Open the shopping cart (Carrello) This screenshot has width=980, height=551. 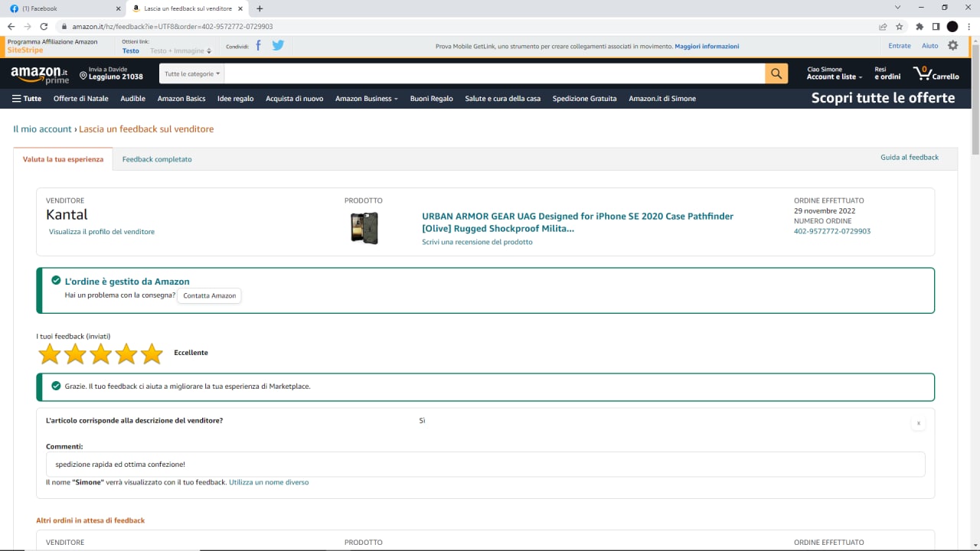936,73
